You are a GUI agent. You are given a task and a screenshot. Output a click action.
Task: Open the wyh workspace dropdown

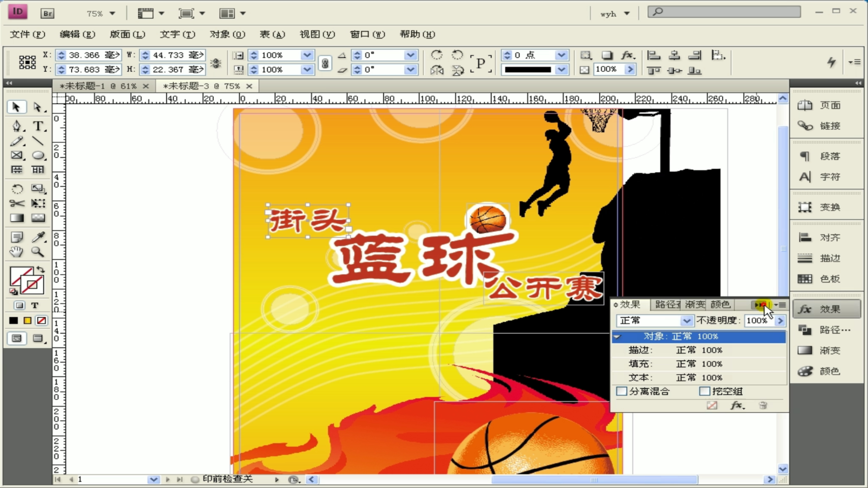pyautogui.click(x=615, y=14)
